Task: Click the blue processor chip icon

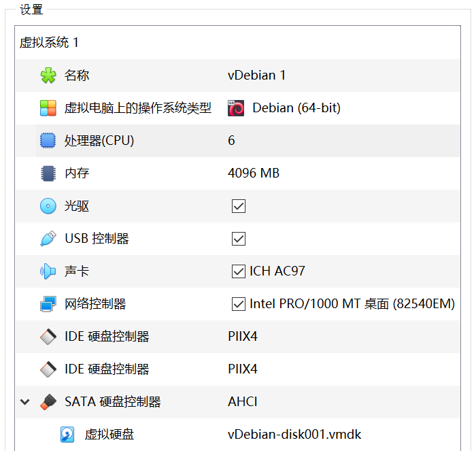Action: click(48, 141)
